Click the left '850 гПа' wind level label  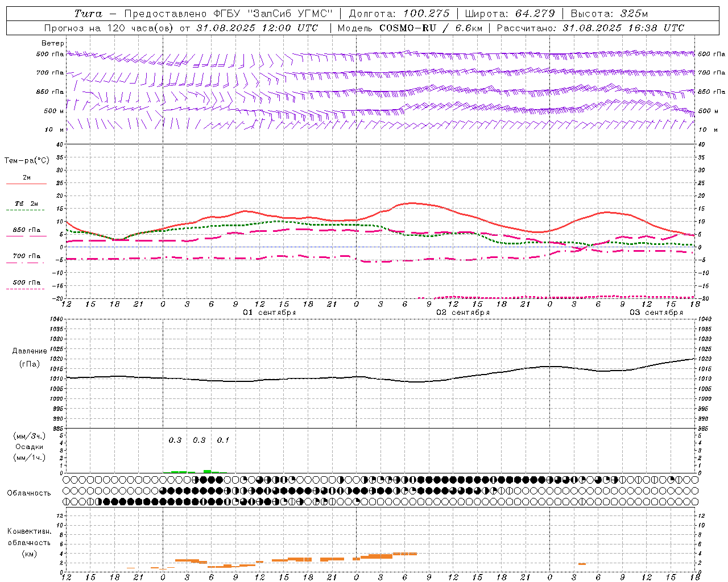[x=50, y=92]
